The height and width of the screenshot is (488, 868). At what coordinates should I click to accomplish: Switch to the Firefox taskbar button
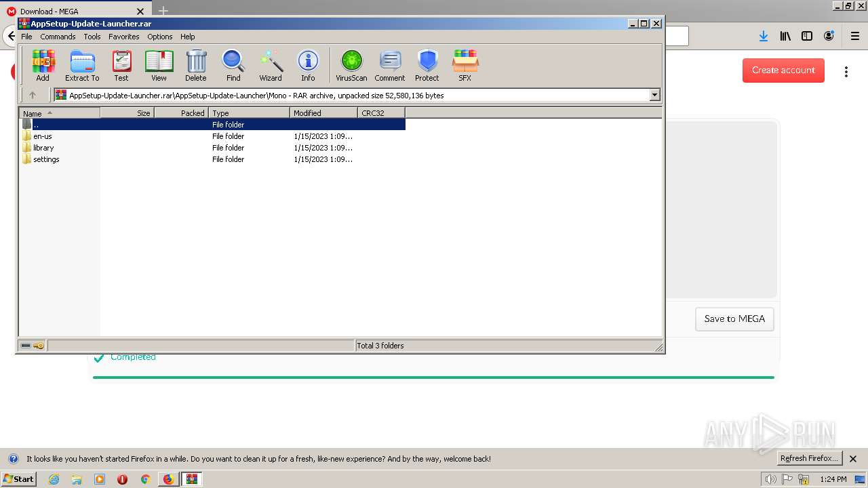(168, 479)
